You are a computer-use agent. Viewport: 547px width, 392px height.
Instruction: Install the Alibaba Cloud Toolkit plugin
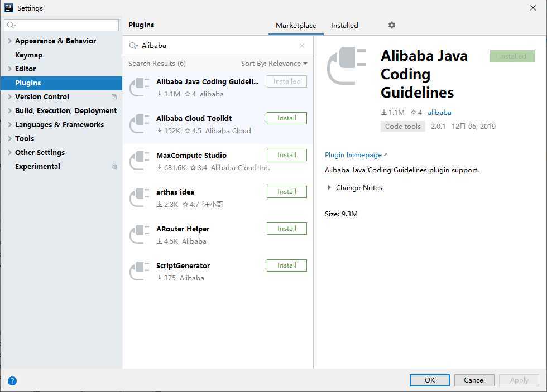(x=287, y=118)
